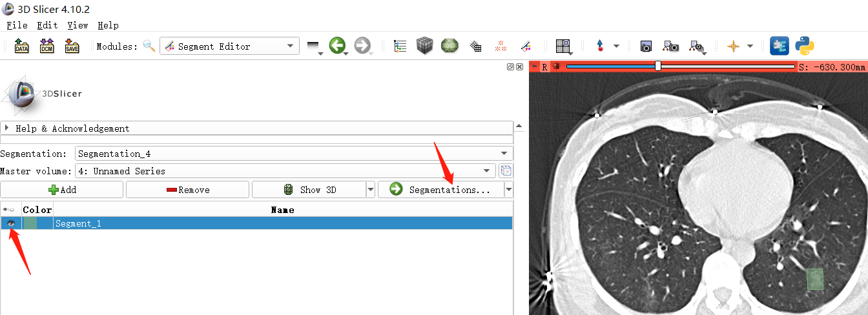Click the SAVE scene icon
The height and width of the screenshot is (315, 868).
72,46
